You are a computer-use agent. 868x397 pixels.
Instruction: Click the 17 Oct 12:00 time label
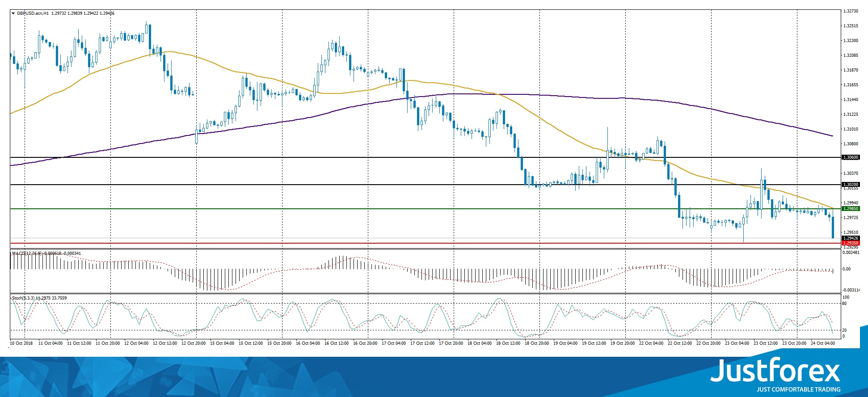coord(422,343)
